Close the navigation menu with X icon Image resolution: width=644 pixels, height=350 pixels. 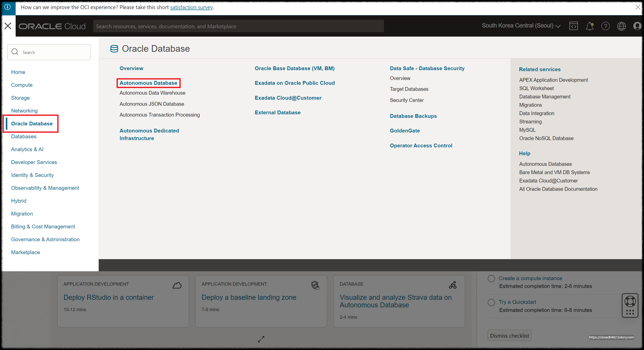click(x=8, y=26)
